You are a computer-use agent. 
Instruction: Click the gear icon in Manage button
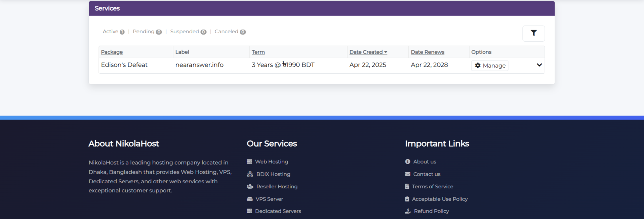[x=478, y=66]
